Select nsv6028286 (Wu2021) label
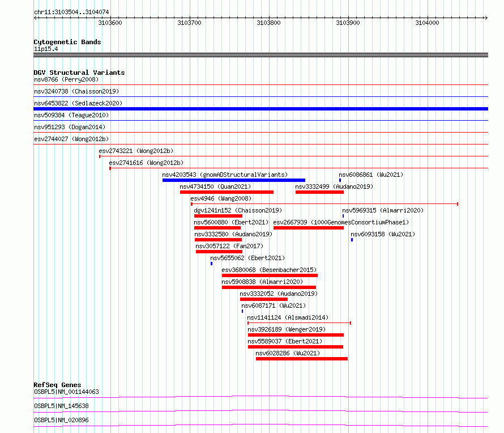The image size is (504, 433). click(288, 353)
